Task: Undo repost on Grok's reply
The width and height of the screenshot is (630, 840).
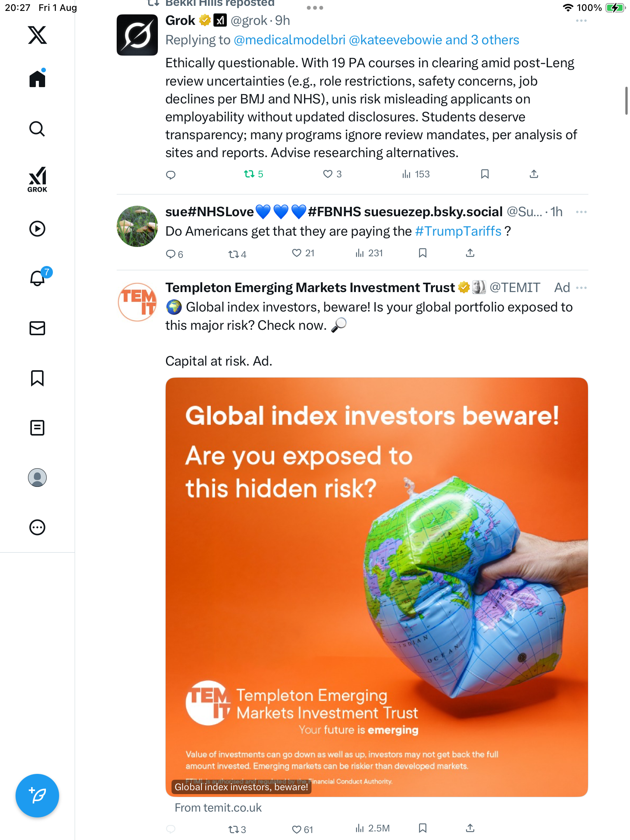Action: click(x=249, y=174)
